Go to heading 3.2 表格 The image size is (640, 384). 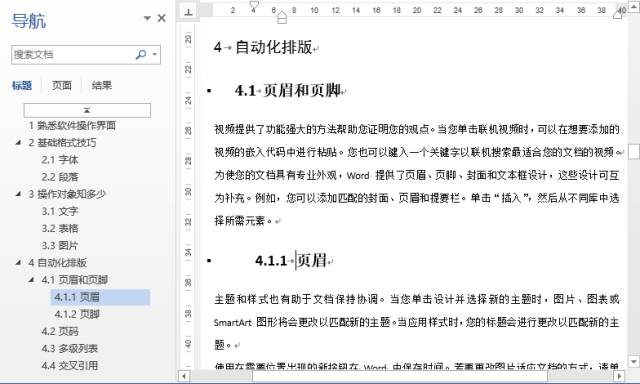[x=60, y=228]
